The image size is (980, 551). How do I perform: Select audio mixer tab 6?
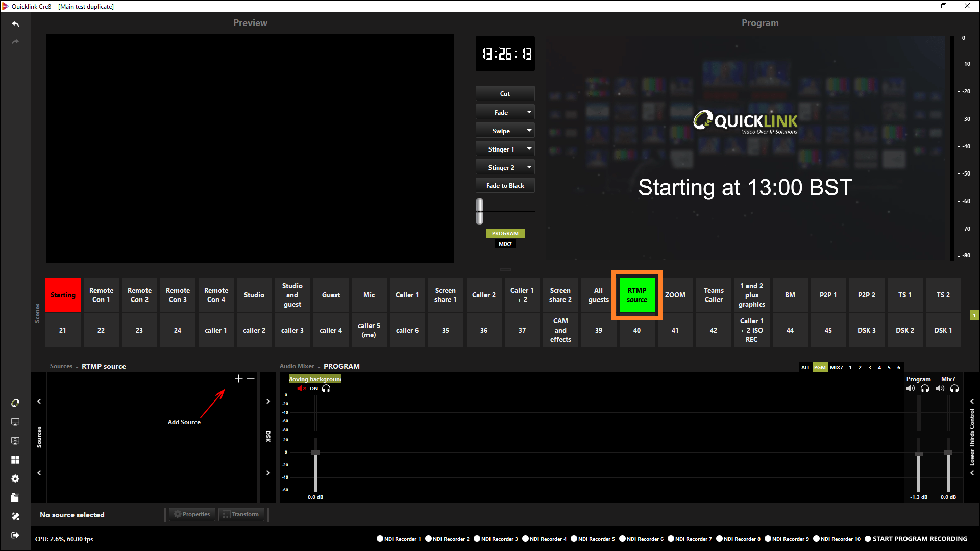tap(899, 367)
